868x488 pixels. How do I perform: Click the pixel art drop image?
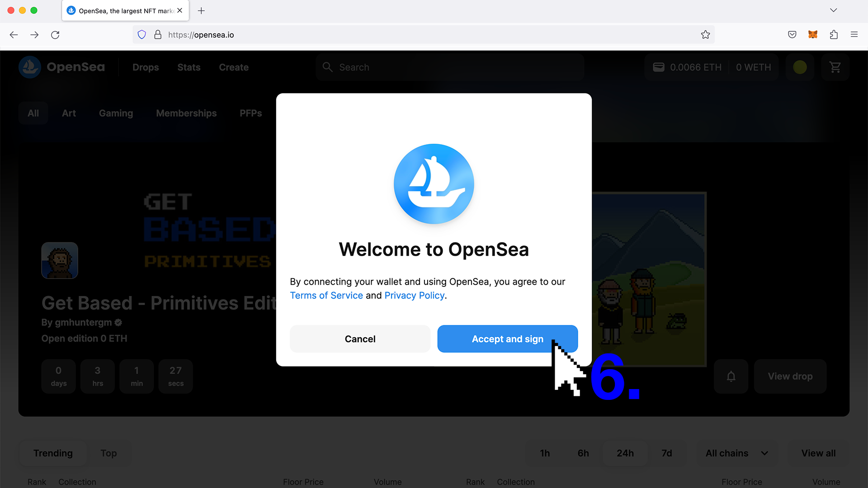649,279
